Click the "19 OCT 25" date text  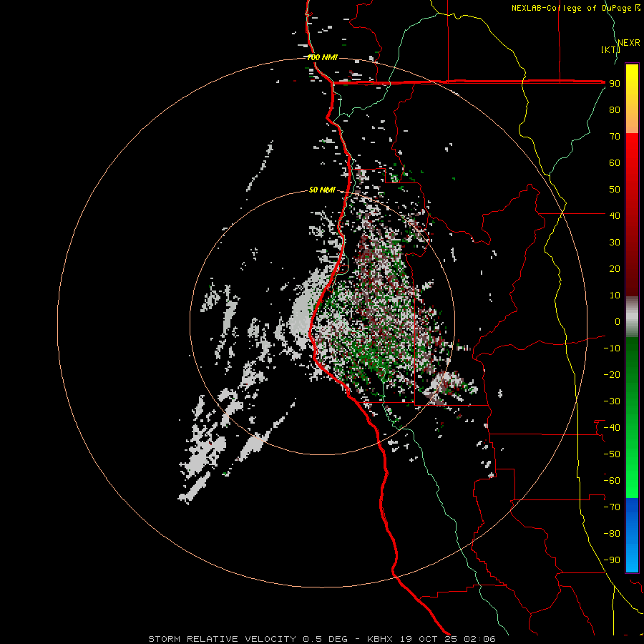click(429, 639)
